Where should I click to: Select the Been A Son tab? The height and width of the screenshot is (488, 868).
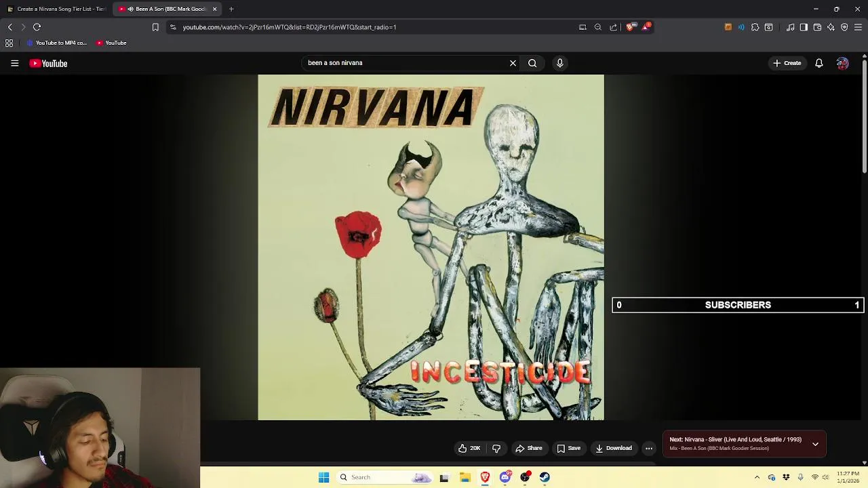[166, 9]
